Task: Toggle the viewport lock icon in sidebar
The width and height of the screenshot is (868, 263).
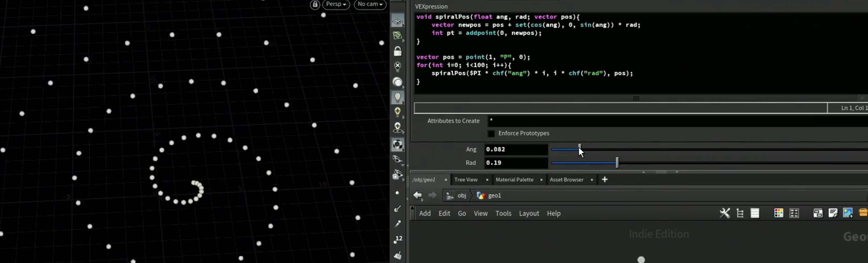Action: tap(398, 51)
